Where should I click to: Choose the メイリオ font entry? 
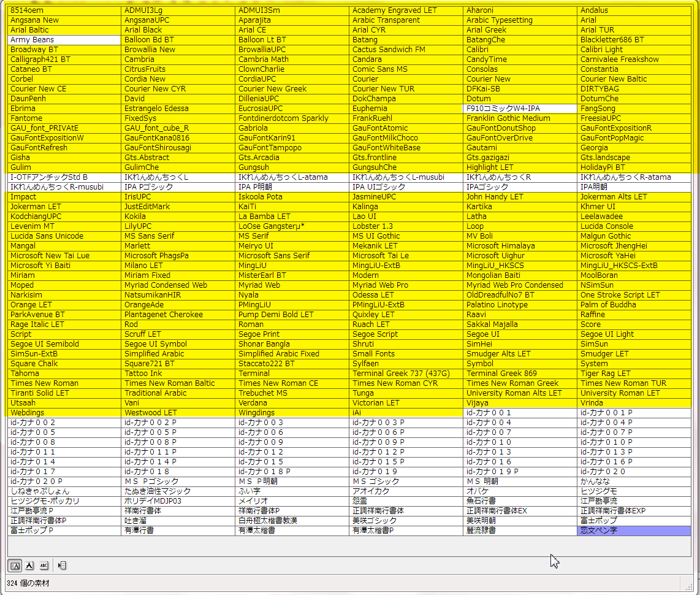coord(292,502)
